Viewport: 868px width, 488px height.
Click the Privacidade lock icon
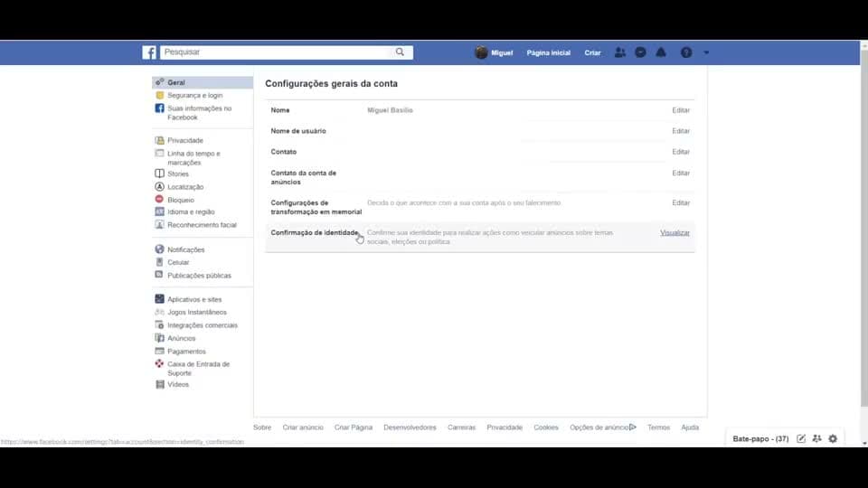tap(159, 141)
